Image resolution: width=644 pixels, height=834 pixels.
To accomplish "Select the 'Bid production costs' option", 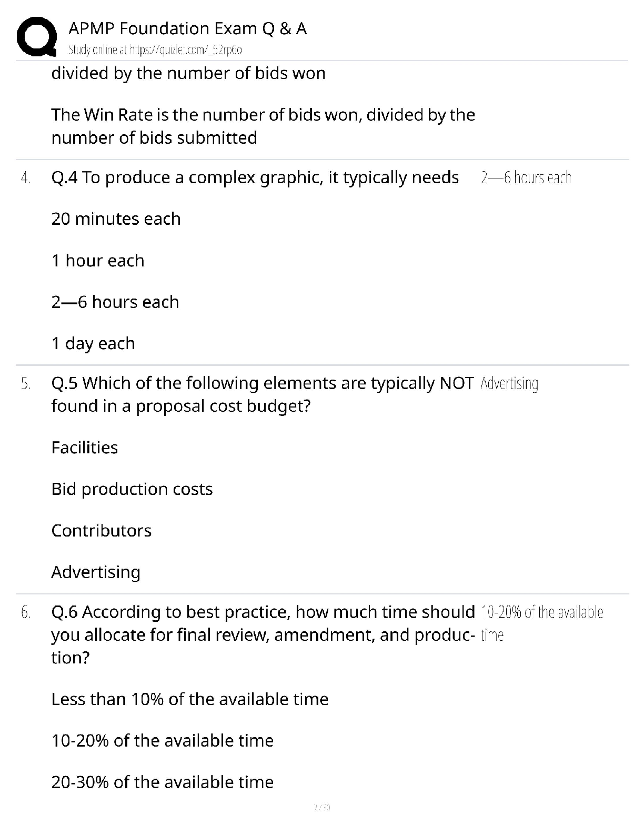I will (132, 489).
